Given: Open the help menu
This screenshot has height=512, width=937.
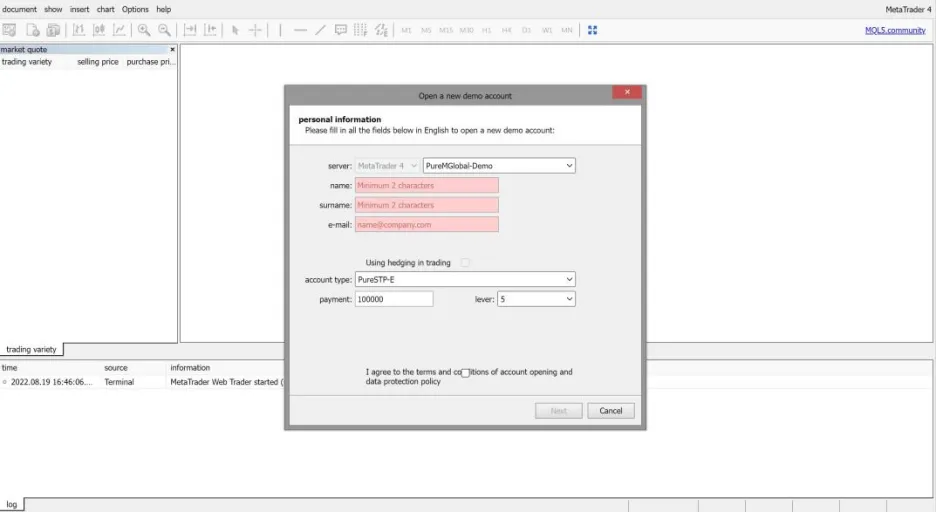Looking at the screenshot, I should click(164, 9).
